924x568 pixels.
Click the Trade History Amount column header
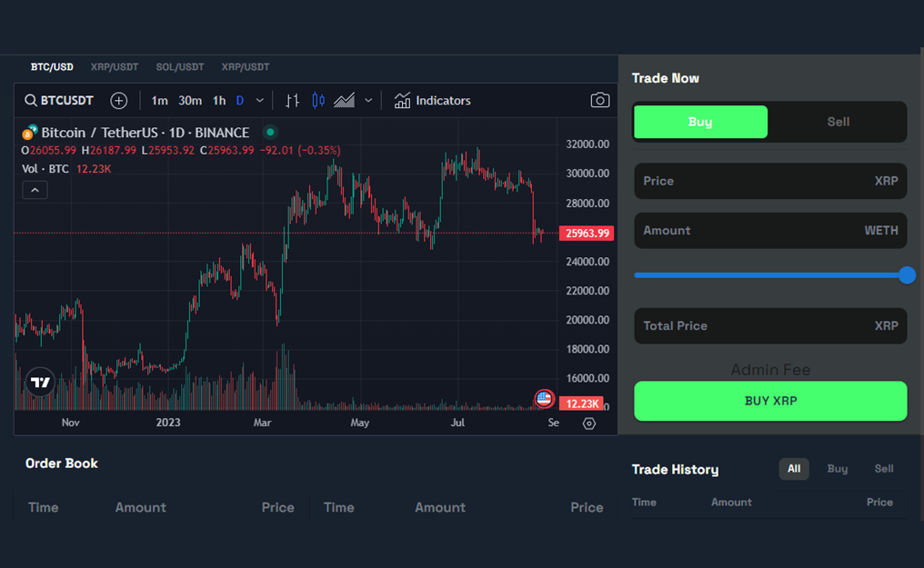point(731,502)
